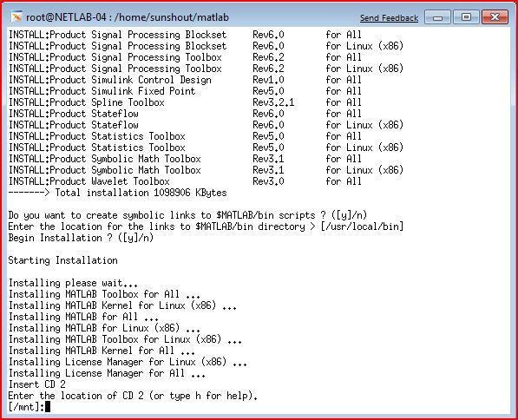Maximize the terminal window
Image resolution: width=518 pixels, height=420 pixels.
point(466,17)
